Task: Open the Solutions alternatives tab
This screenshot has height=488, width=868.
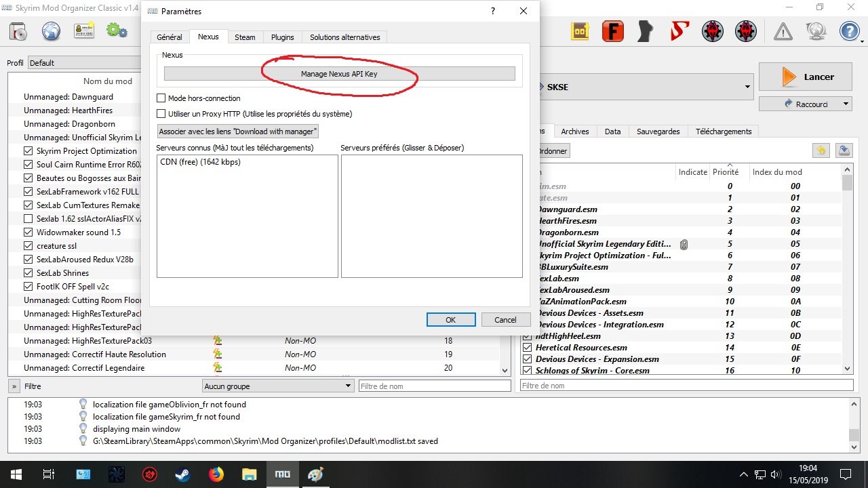Action: pos(345,37)
